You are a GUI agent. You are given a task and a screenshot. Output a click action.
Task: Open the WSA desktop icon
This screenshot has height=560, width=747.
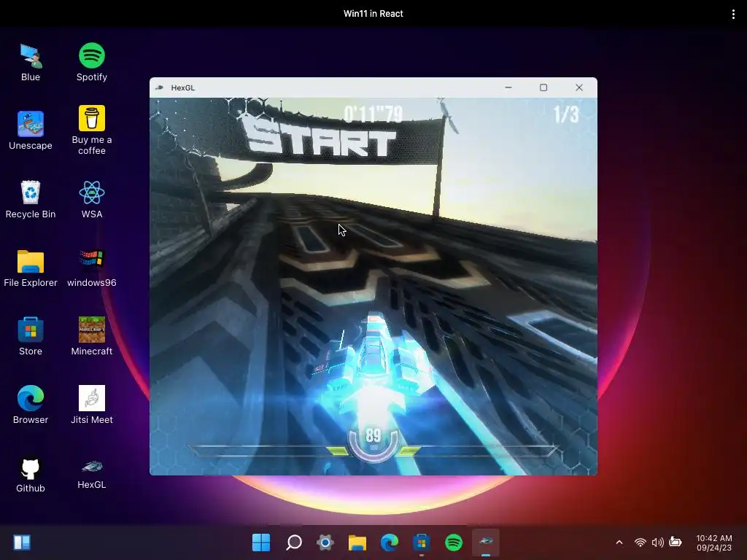click(x=91, y=200)
